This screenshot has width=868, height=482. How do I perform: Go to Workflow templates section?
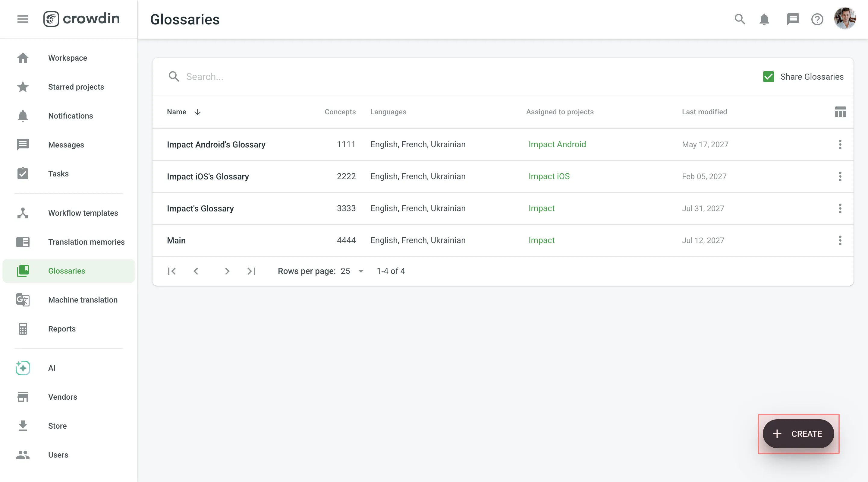coord(83,213)
